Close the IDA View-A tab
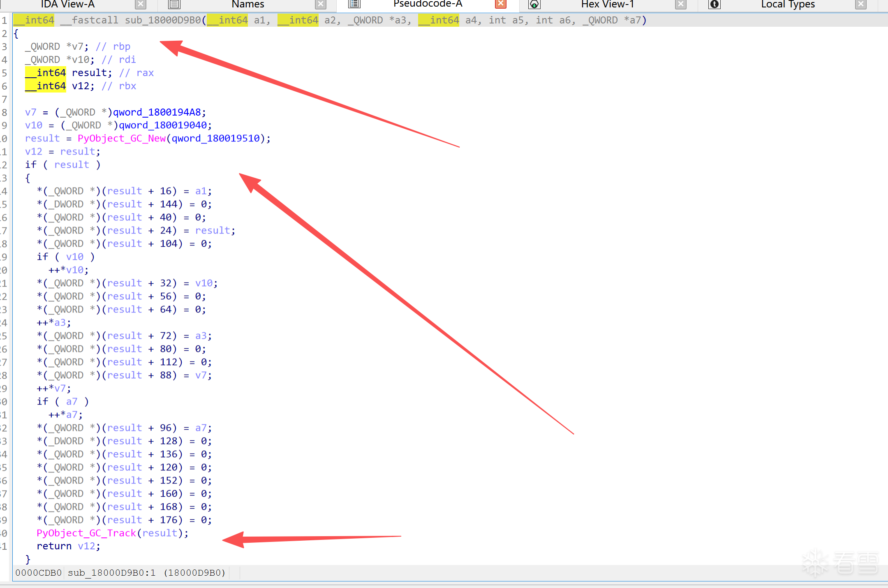 [141, 5]
